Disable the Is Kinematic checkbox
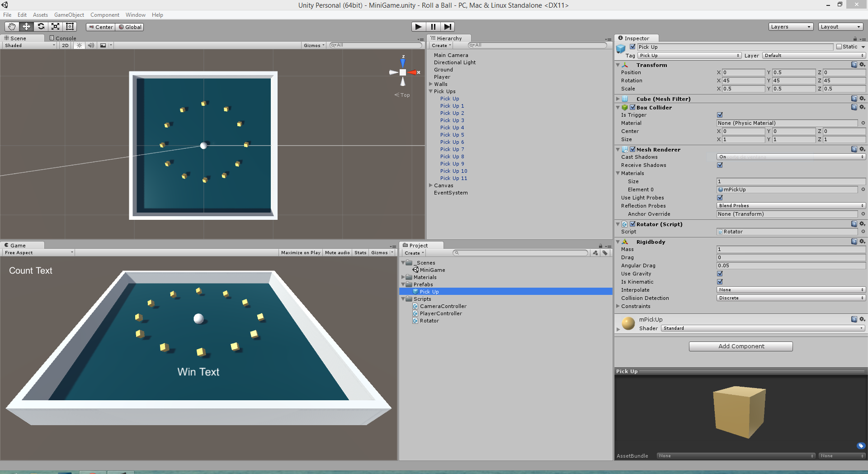This screenshot has width=868, height=474. click(x=720, y=282)
